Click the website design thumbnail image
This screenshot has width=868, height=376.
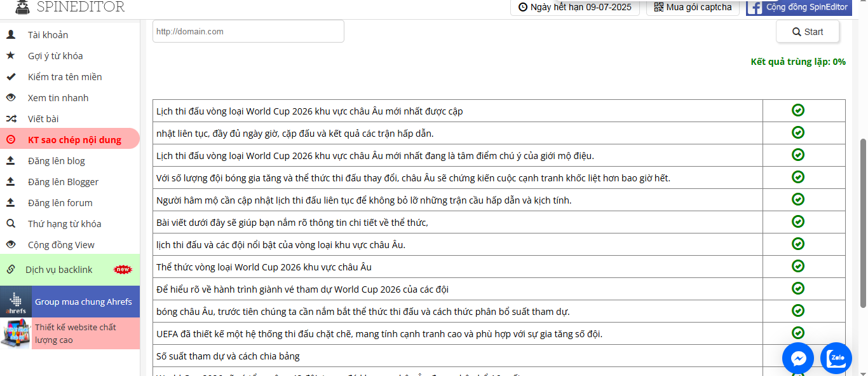[x=16, y=333]
